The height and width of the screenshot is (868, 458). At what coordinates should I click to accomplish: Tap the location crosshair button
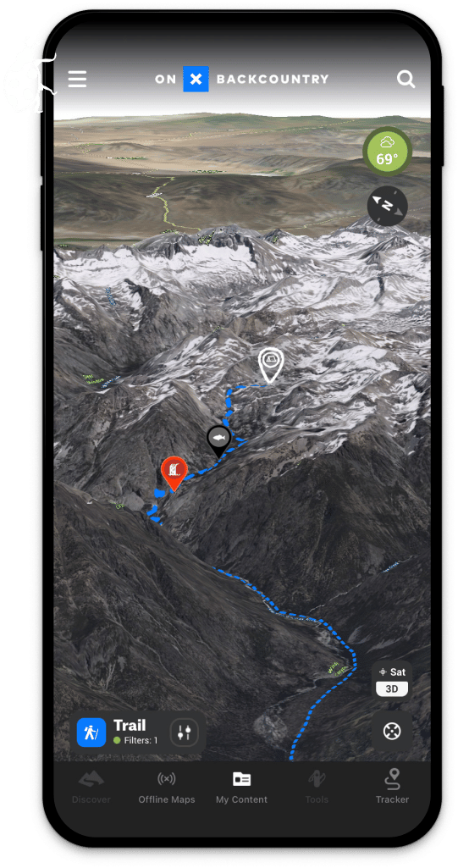[392, 732]
